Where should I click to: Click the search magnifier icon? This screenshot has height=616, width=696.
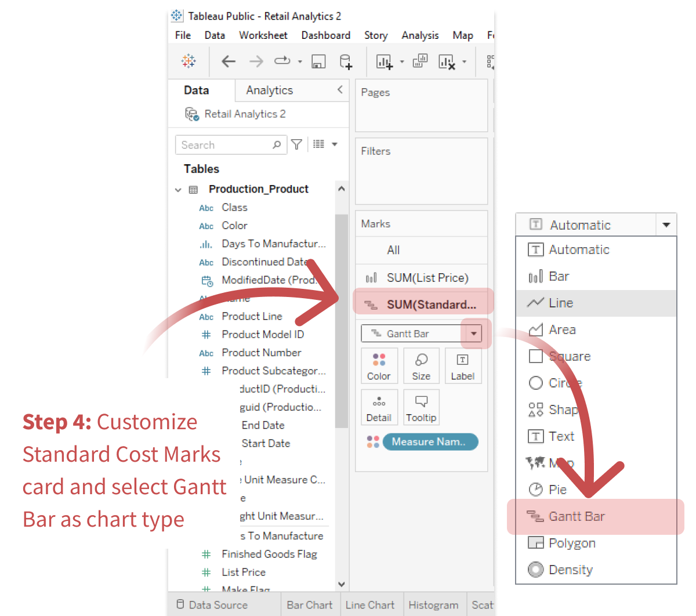pyautogui.click(x=277, y=144)
